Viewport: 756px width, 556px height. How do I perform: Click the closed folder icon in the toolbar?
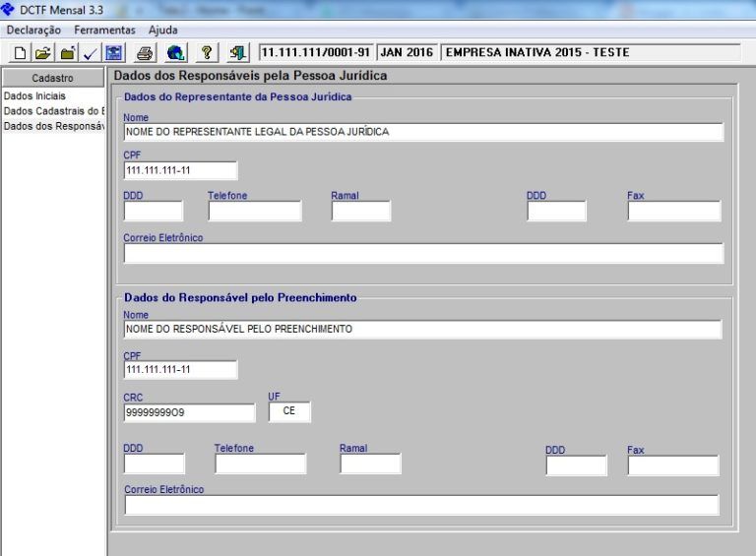point(67,52)
